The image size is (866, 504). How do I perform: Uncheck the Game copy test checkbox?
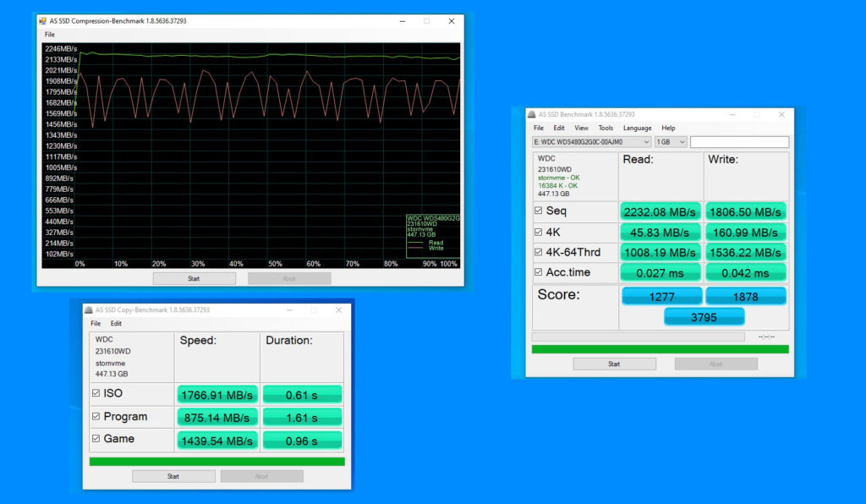pos(96,439)
